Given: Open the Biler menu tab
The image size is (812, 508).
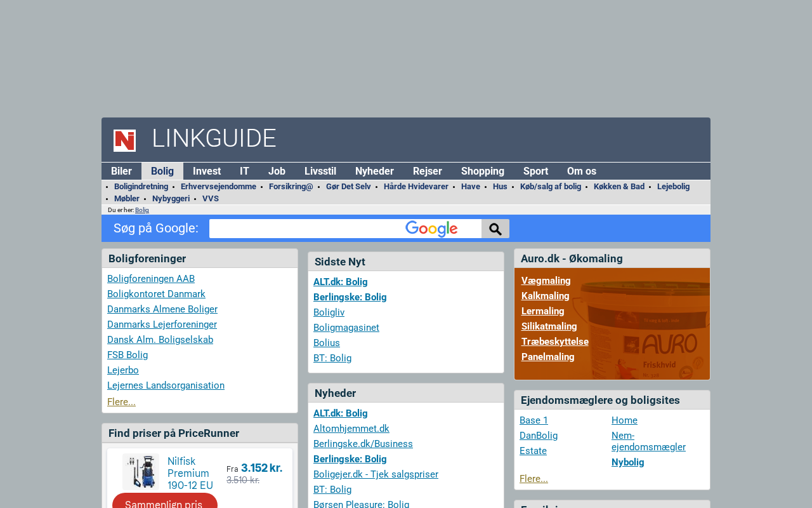Looking at the screenshot, I should [121, 171].
